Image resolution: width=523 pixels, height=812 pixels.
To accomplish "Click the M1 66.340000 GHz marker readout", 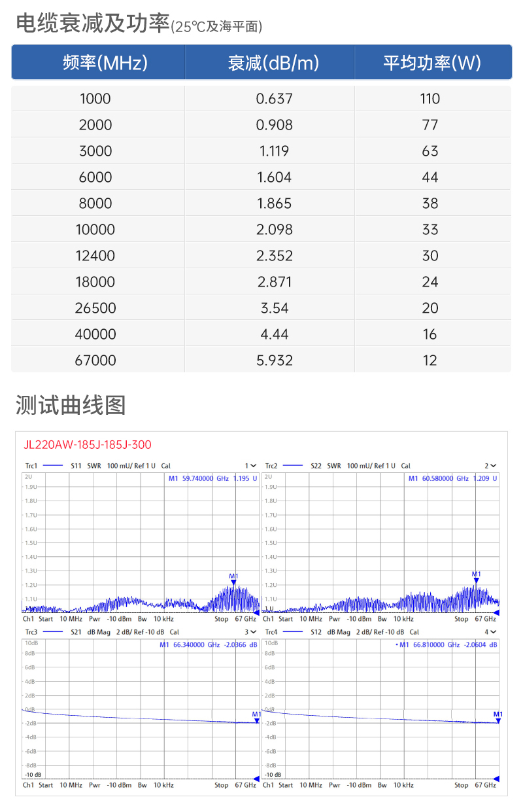I will click(209, 644).
